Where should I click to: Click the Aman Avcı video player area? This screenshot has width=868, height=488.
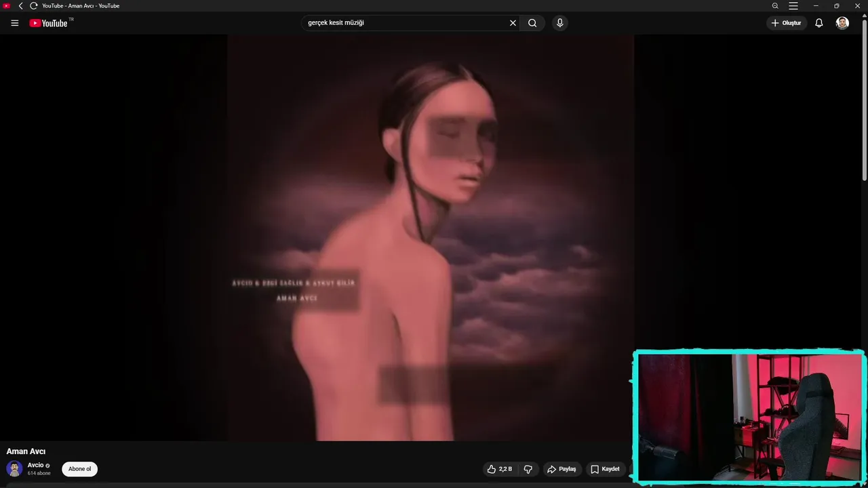tap(431, 237)
